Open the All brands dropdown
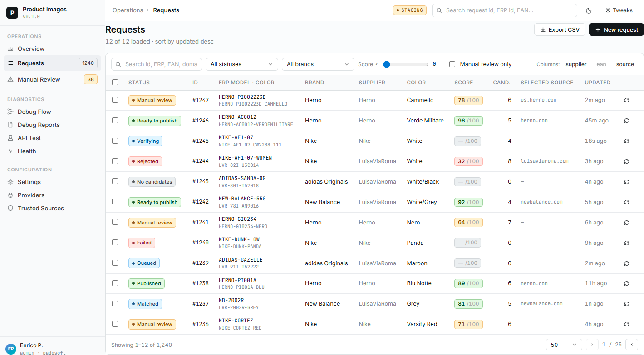This screenshot has width=644, height=355. pyautogui.click(x=318, y=64)
